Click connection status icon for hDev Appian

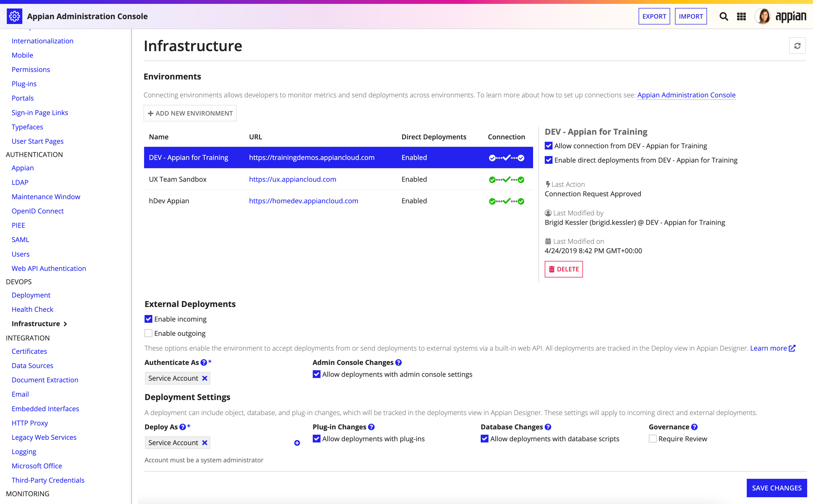pyautogui.click(x=506, y=201)
